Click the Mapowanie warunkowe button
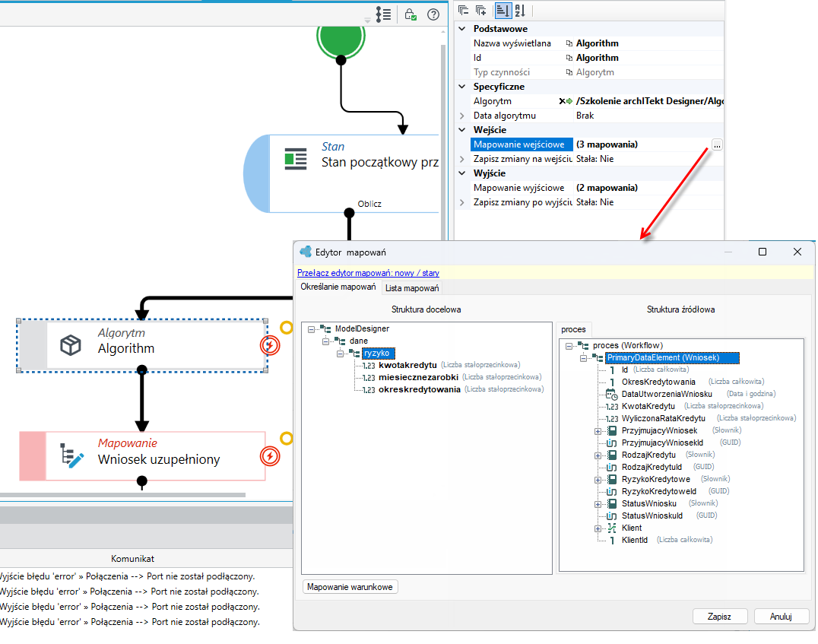 (x=350, y=587)
